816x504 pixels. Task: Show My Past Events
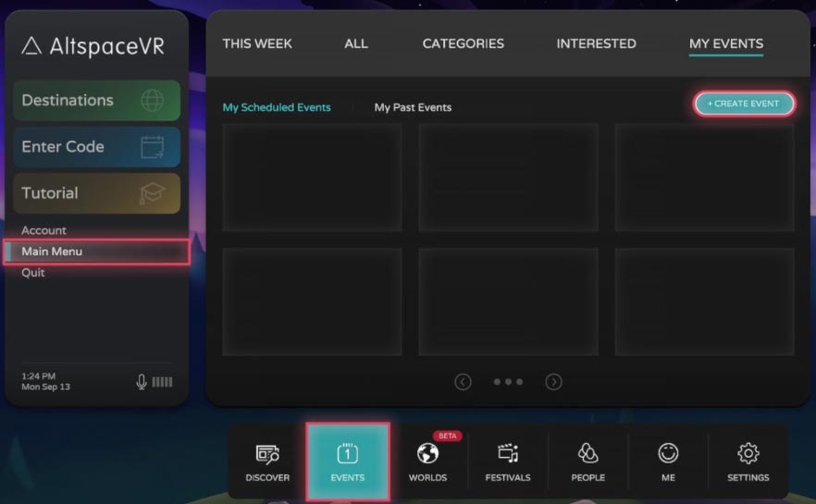[413, 107]
